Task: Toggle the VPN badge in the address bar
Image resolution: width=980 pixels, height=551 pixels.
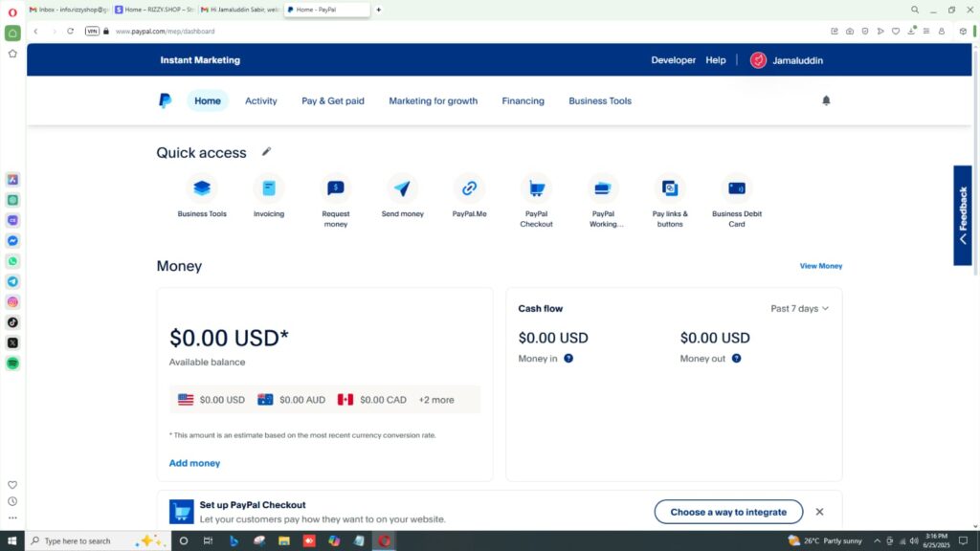Action: [x=92, y=31]
